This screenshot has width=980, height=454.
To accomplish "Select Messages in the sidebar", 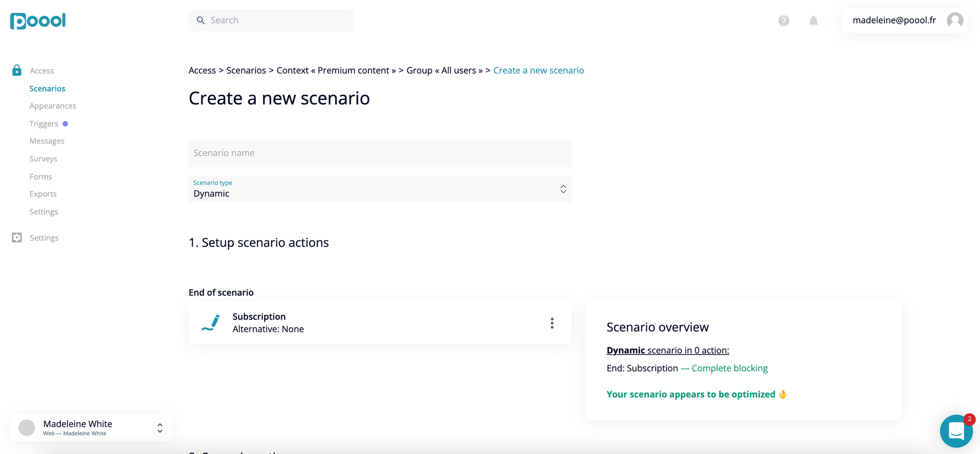I will [x=47, y=141].
